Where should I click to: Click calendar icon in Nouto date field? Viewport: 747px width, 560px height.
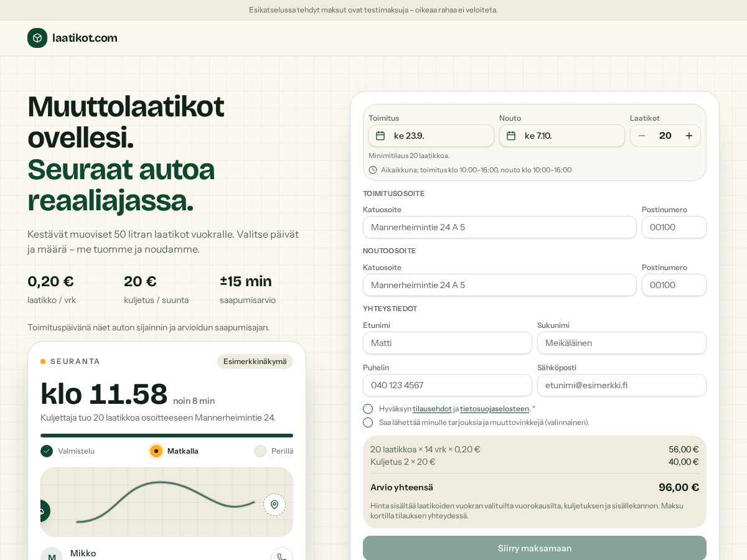pos(511,136)
